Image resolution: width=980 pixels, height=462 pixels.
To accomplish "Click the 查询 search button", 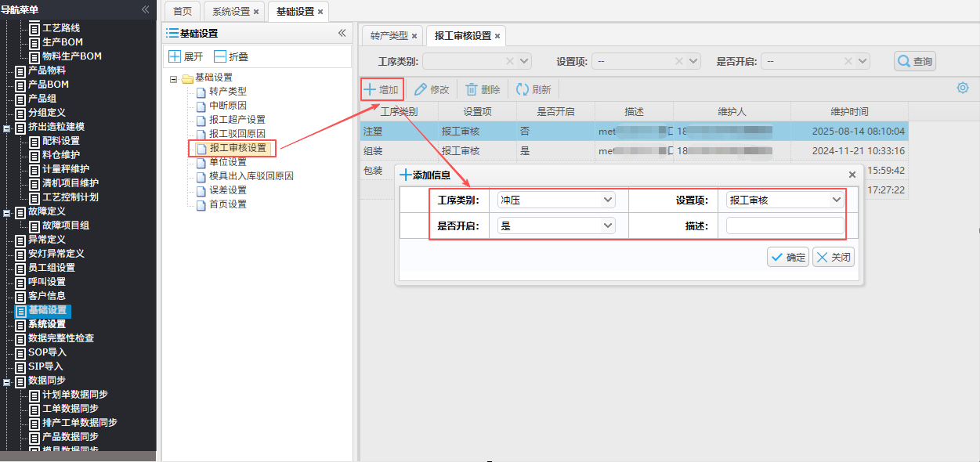I will point(915,61).
